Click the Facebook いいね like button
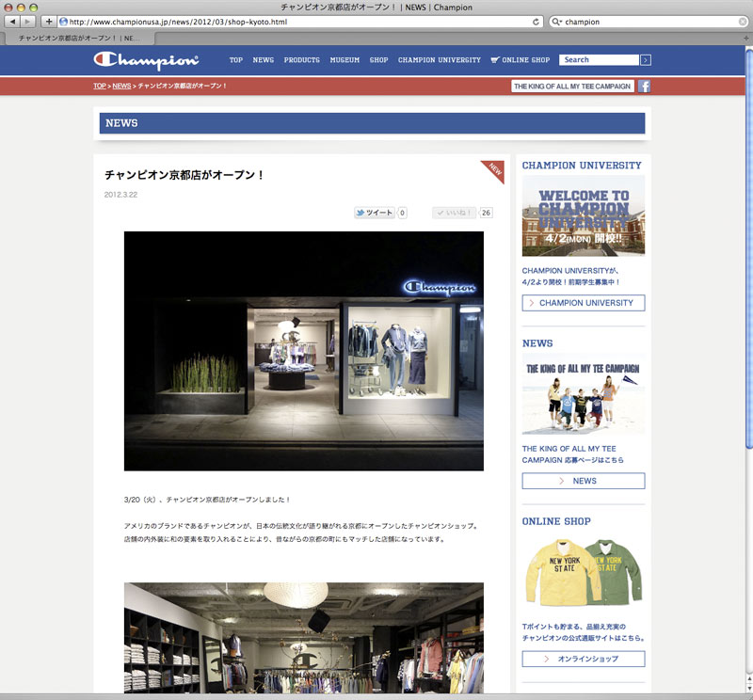 pos(454,213)
